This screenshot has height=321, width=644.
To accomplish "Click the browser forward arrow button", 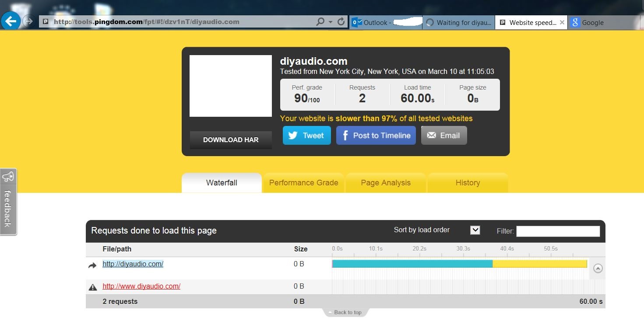I will click(28, 21).
